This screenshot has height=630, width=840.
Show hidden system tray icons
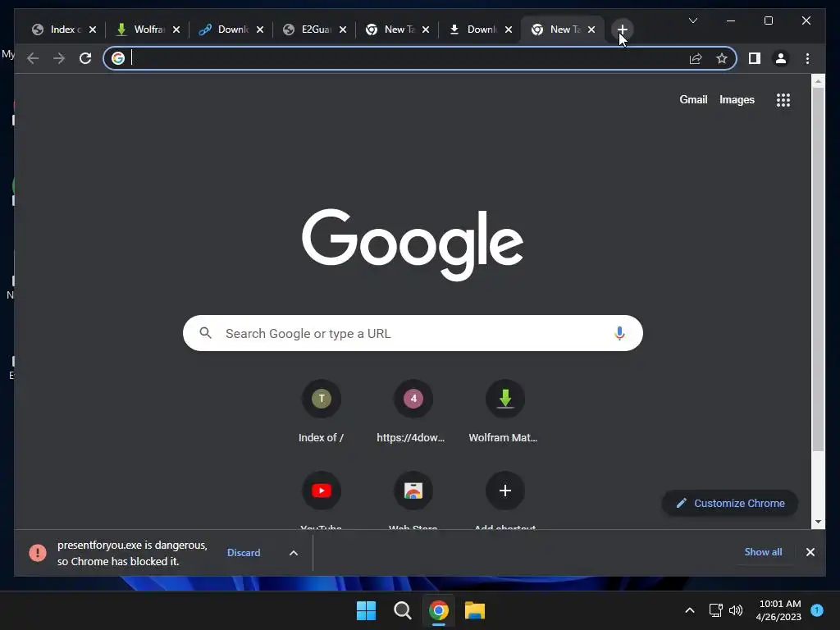tap(690, 610)
